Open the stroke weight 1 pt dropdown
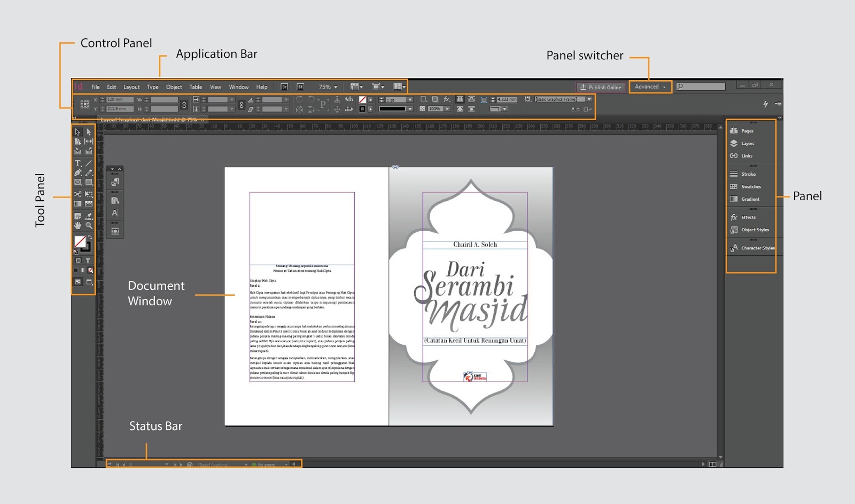Viewport: 855px width, 504px height. 410,100
